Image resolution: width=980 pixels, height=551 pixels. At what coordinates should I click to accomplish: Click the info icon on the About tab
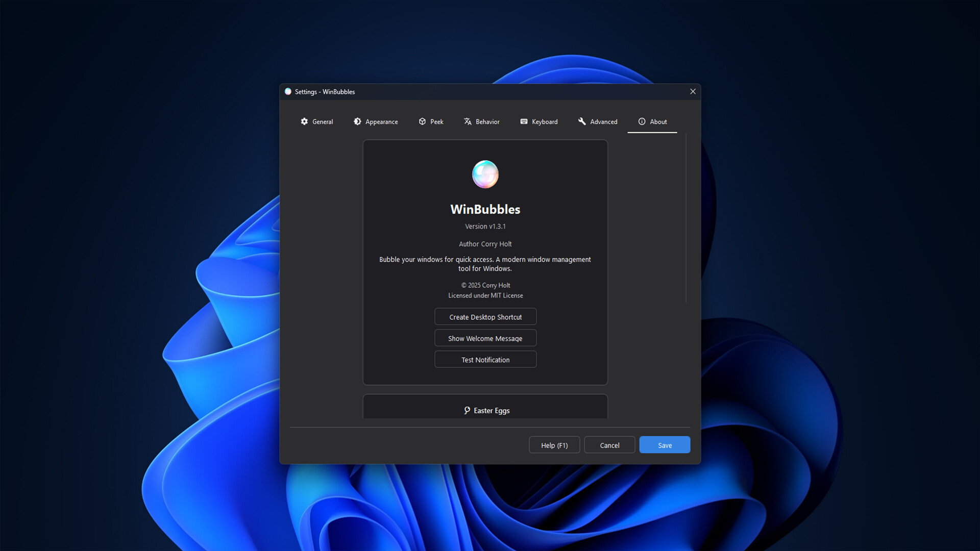coord(642,121)
